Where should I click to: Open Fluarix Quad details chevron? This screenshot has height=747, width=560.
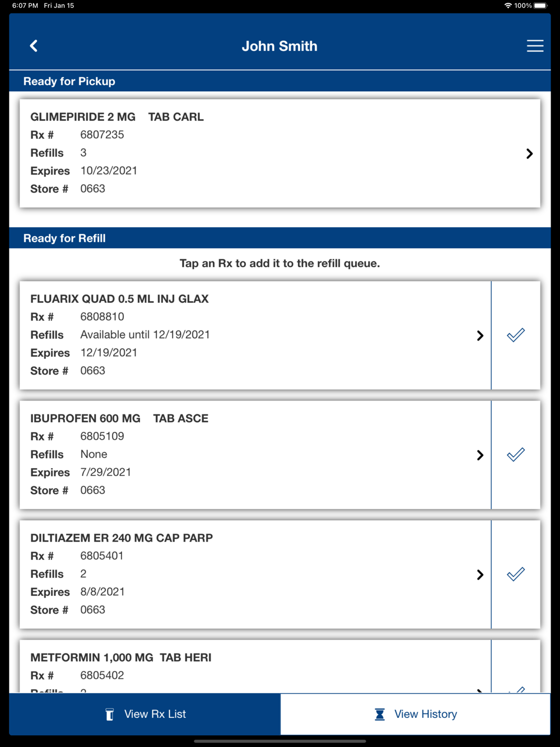point(480,335)
